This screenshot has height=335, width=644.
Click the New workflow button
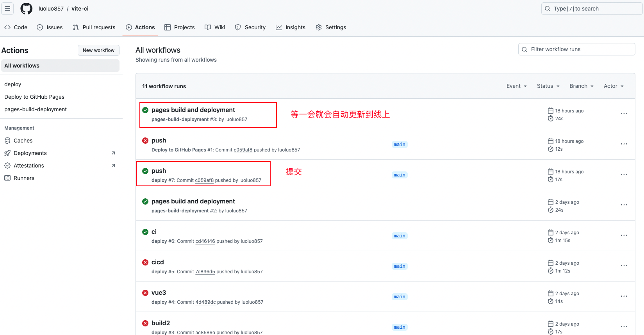(x=98, y=50)
